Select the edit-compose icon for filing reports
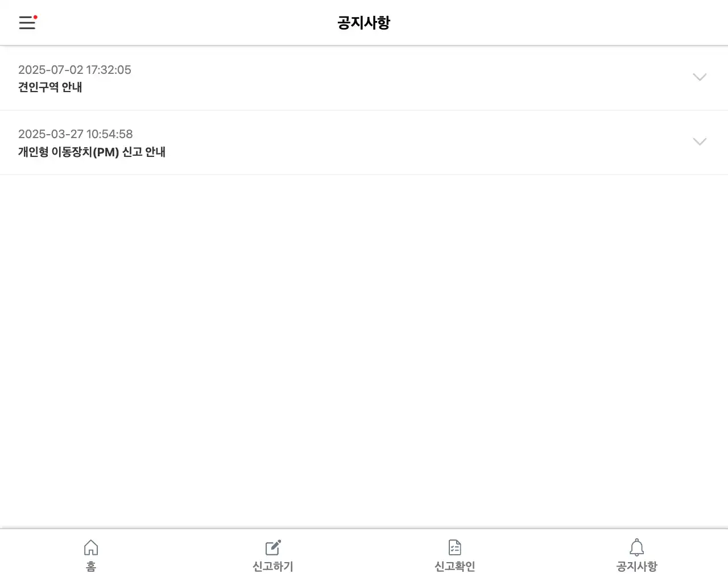The width and height of the screenshot is (728, 582). 272,547
